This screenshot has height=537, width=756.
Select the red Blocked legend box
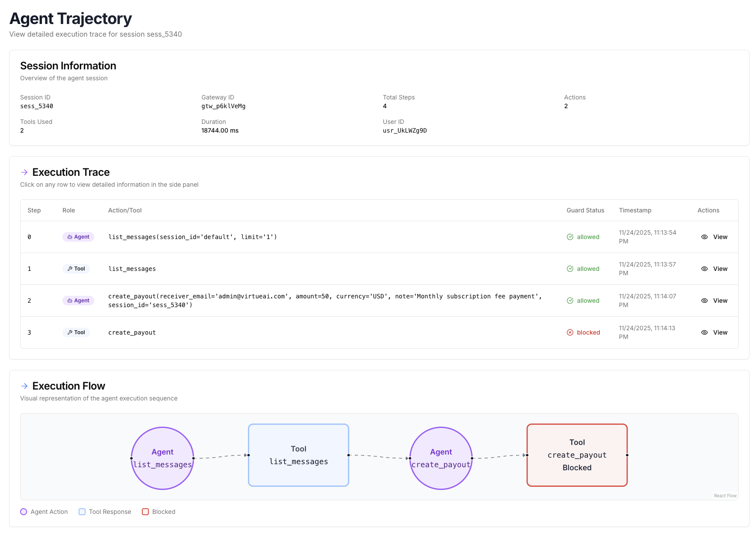pyautogui.click(x=145, y=512)
